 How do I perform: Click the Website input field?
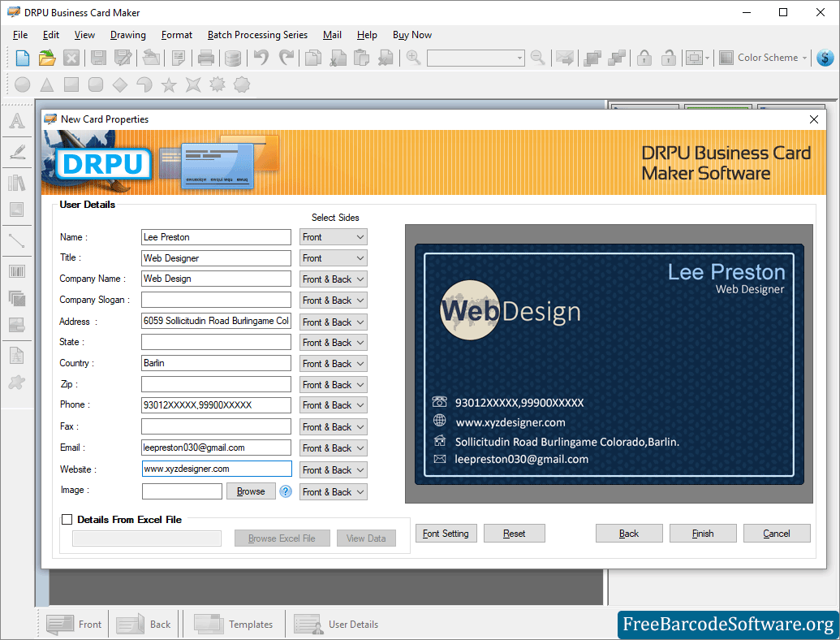click(x=217, y=469)
